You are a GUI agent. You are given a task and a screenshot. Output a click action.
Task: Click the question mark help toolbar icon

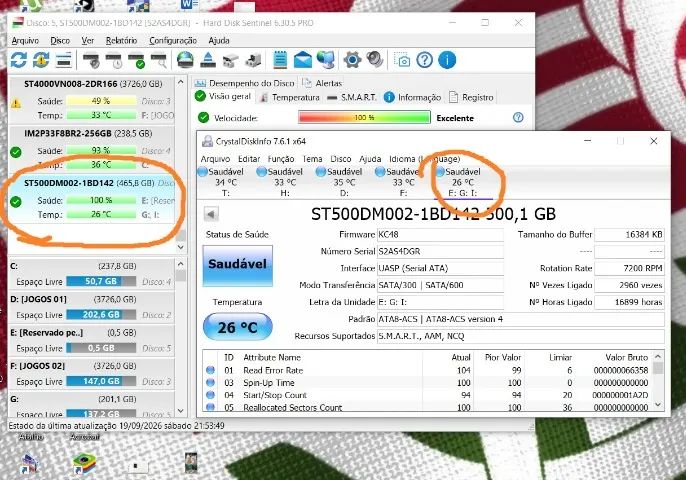click(x=424, y=60)
